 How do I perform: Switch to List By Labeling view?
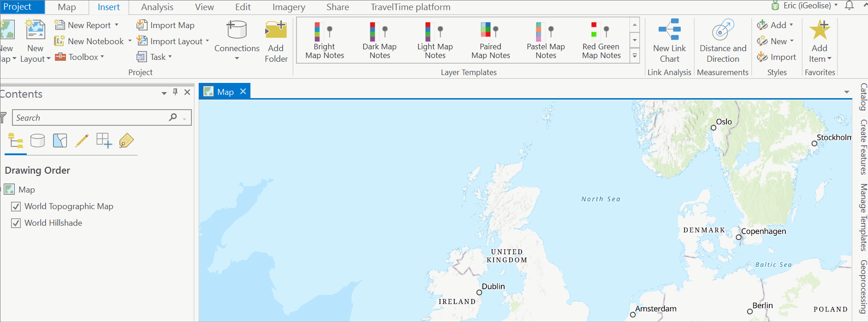coord(126,141)
